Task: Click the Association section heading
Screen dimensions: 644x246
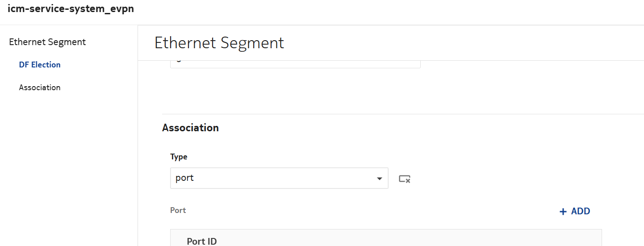Action: tap(190, 128)
